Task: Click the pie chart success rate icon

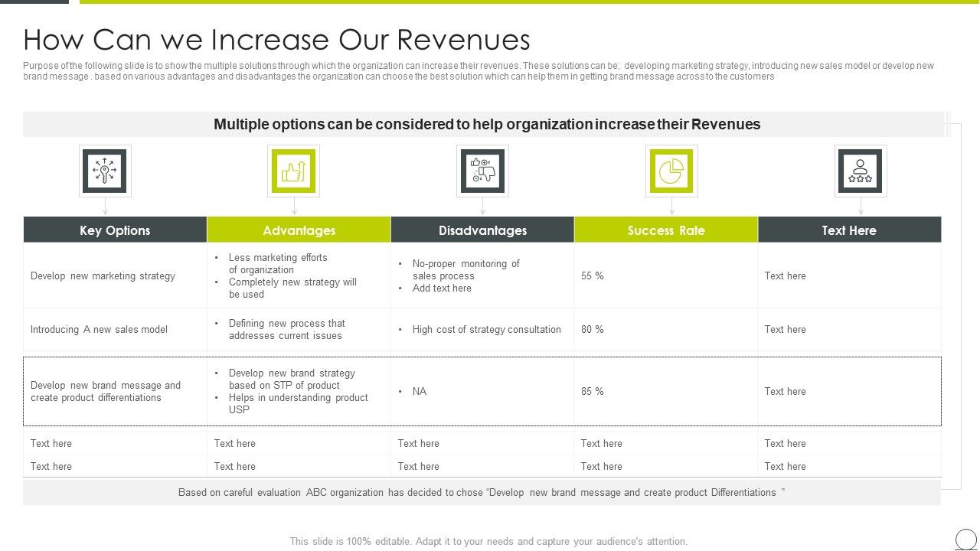Action: click(x=671, y=171)
